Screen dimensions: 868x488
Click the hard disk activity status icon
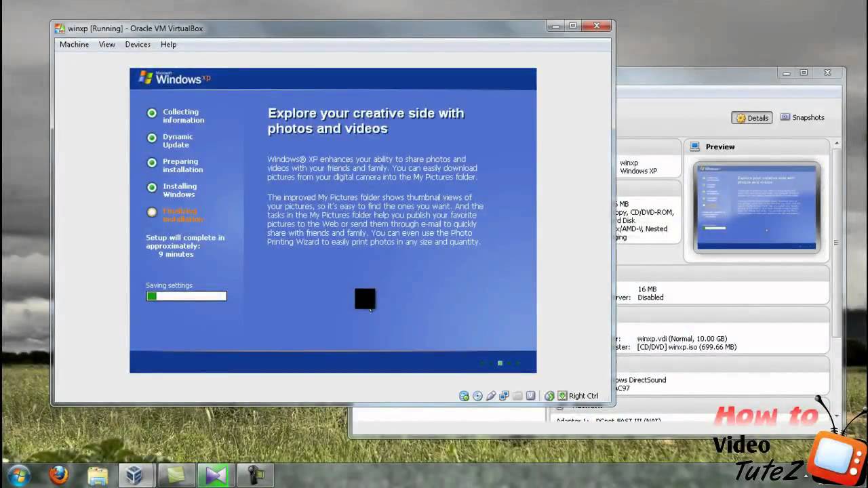point(464,396)
